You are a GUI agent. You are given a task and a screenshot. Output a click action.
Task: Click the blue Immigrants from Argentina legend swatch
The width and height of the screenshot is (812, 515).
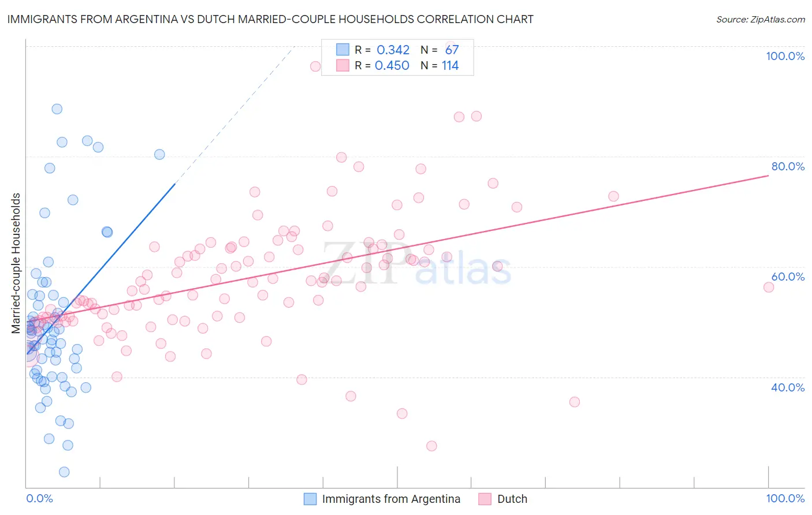click(x=310, y=499)
